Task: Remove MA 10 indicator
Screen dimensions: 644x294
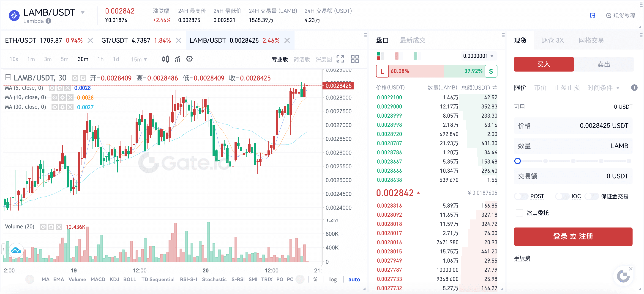Action: point(70,97)
